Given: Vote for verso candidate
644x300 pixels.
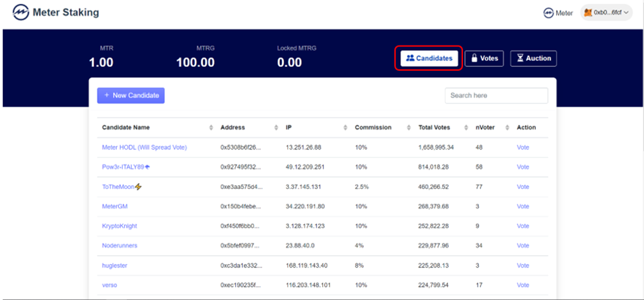Looking at the screenshot, I should pos(523,285).
